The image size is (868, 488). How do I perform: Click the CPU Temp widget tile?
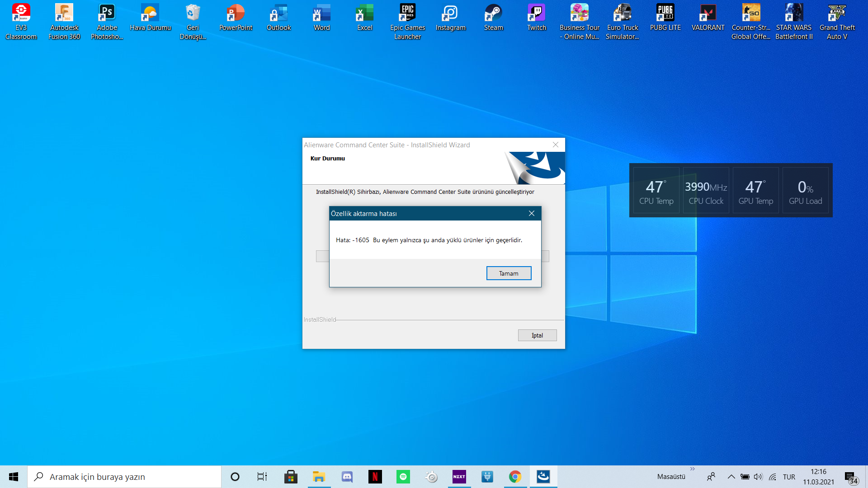click(x=656, y=190)
